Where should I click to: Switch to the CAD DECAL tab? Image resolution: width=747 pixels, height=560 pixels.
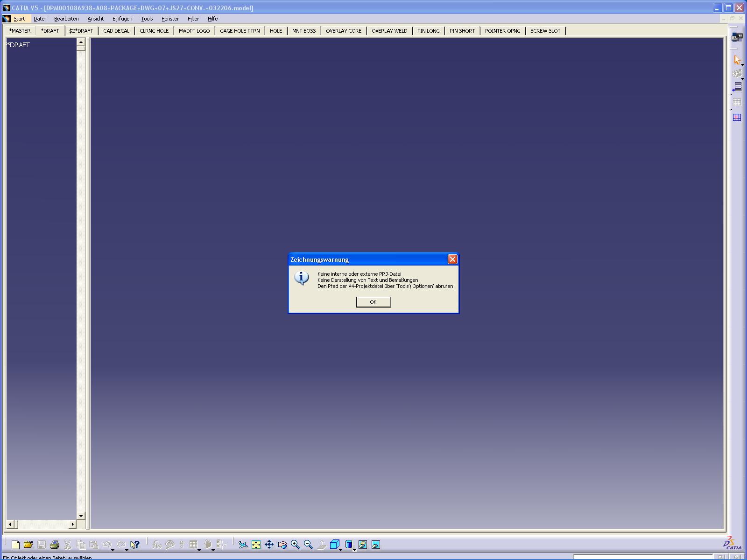pyautogui.click(x=116, y=31)
